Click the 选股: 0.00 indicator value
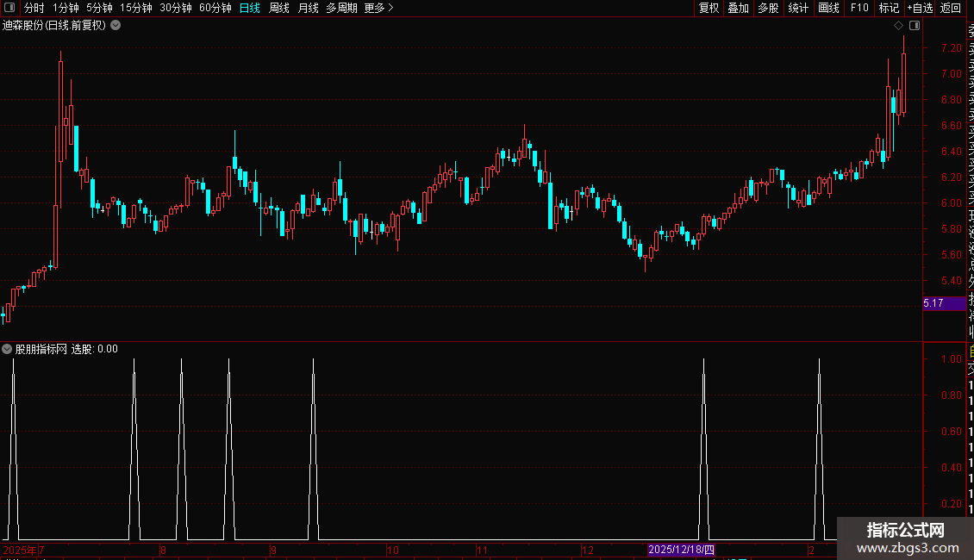 (95, 349)
